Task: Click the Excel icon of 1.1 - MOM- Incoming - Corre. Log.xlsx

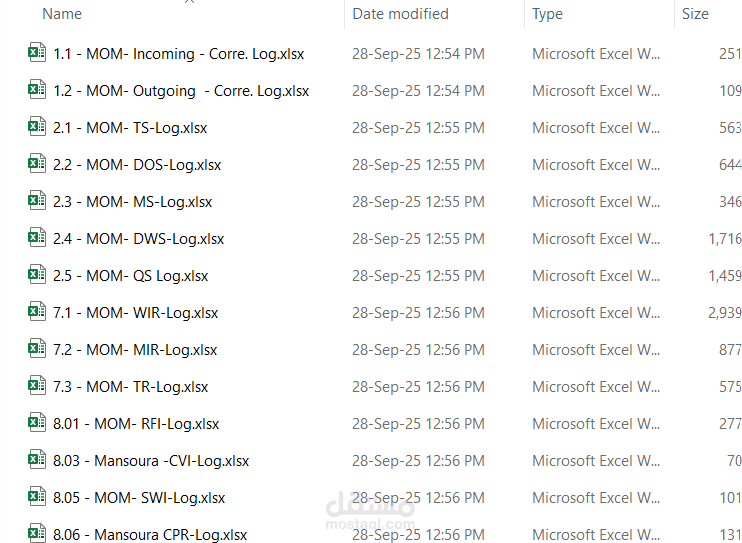Action: (37, 53)
